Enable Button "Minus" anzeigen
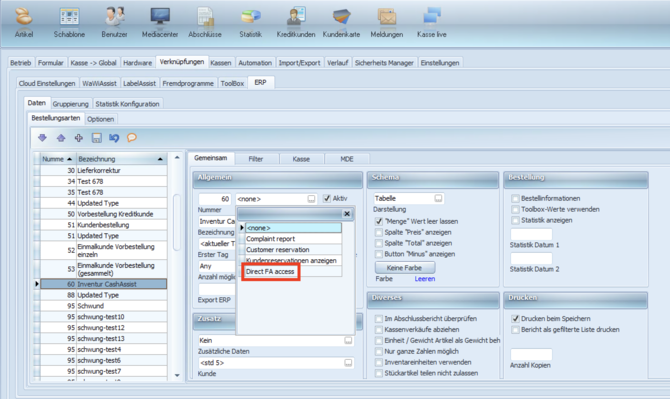The height and width of the screenshot is (399, 670). coord(379,254)
